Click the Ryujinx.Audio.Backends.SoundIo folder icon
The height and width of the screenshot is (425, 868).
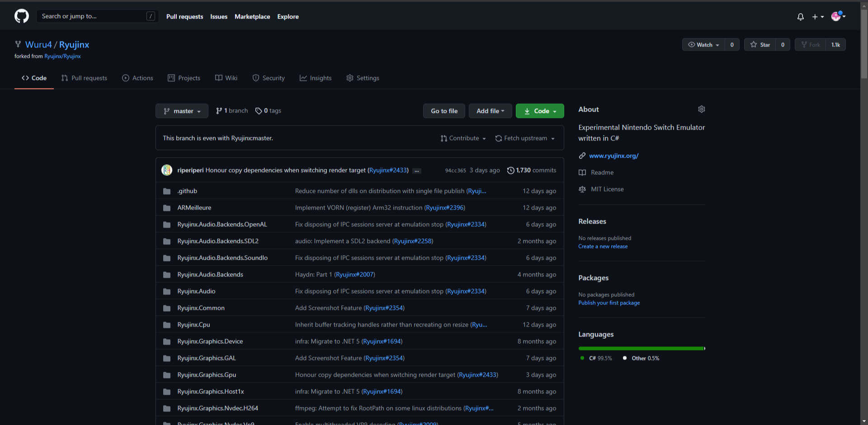tap(167, 258)
